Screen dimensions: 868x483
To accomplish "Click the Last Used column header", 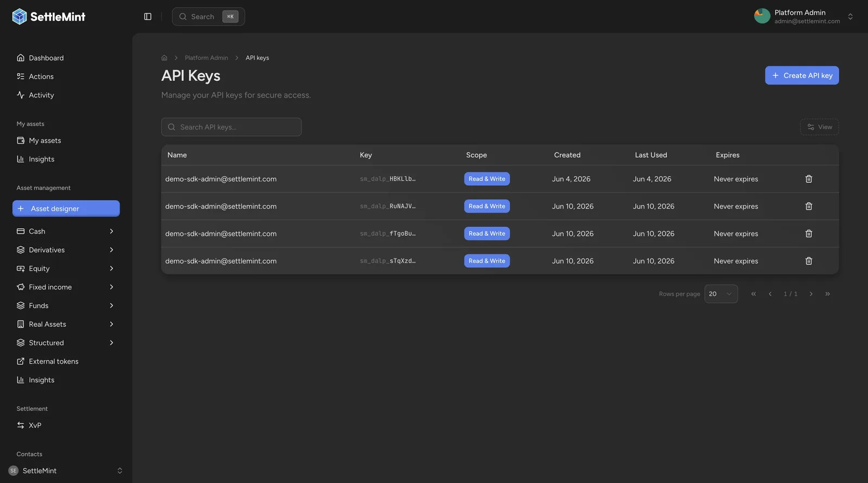I will coord(651,155).
